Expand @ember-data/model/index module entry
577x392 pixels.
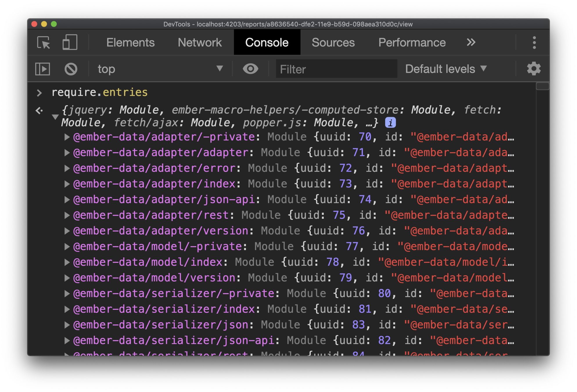pyautogui.click(x=67, y=262)
